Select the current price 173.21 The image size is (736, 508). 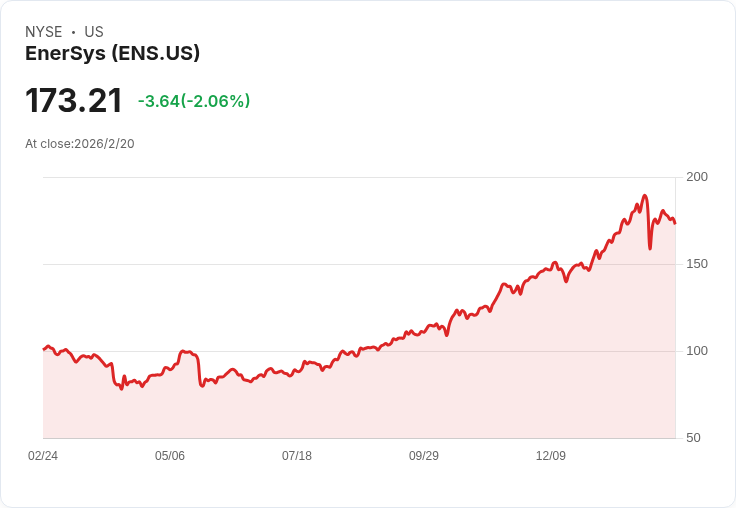(x=74, y=100)
